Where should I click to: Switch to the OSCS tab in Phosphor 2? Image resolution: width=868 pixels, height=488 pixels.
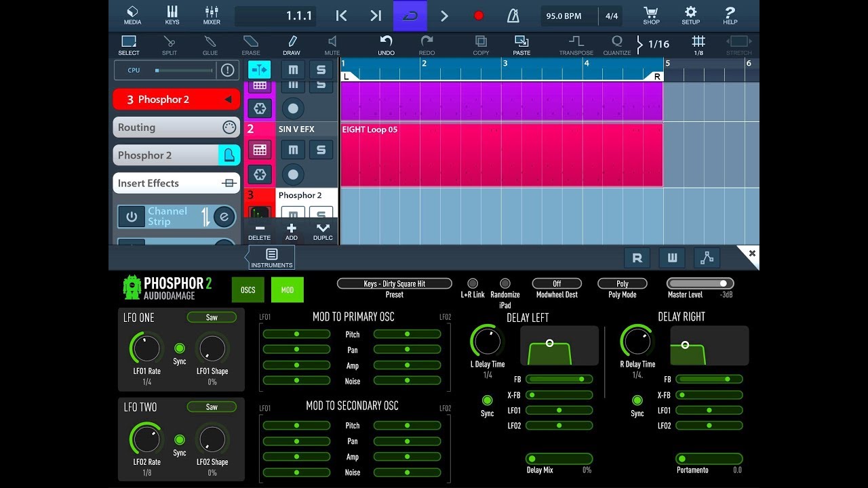tap(248, 290)
